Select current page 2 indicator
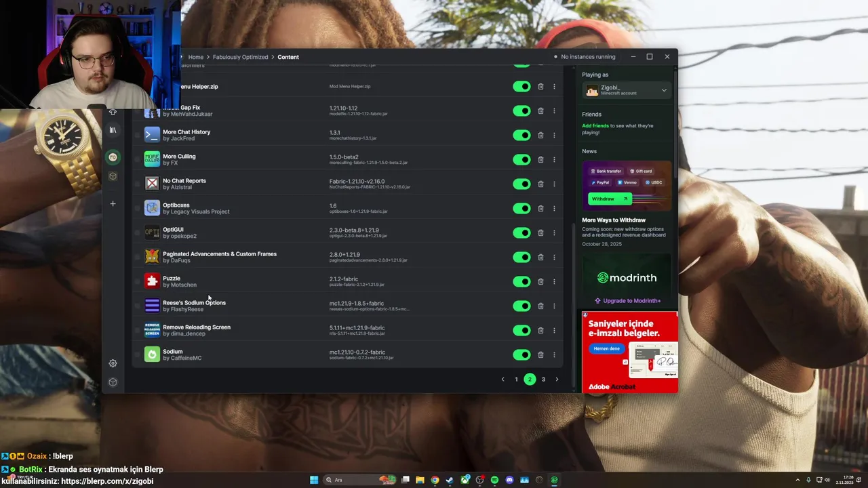Screen dimensions: 868x488 pos(530,379)
